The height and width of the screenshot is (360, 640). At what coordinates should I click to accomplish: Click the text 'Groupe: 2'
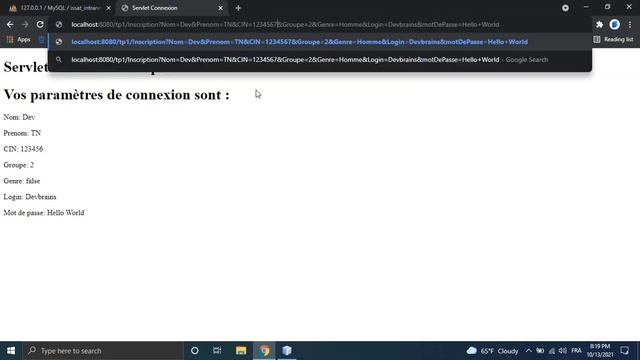pyautogui.click(x=18, y=165)
